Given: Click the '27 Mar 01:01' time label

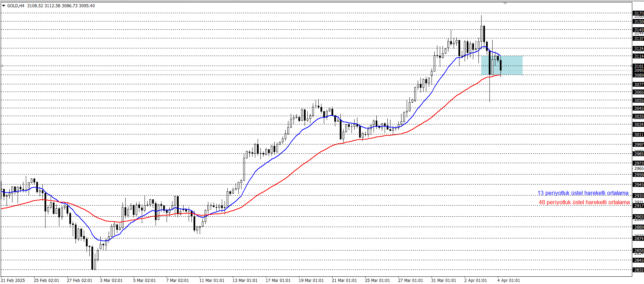Looking at the screenshot, I should 410,281.
